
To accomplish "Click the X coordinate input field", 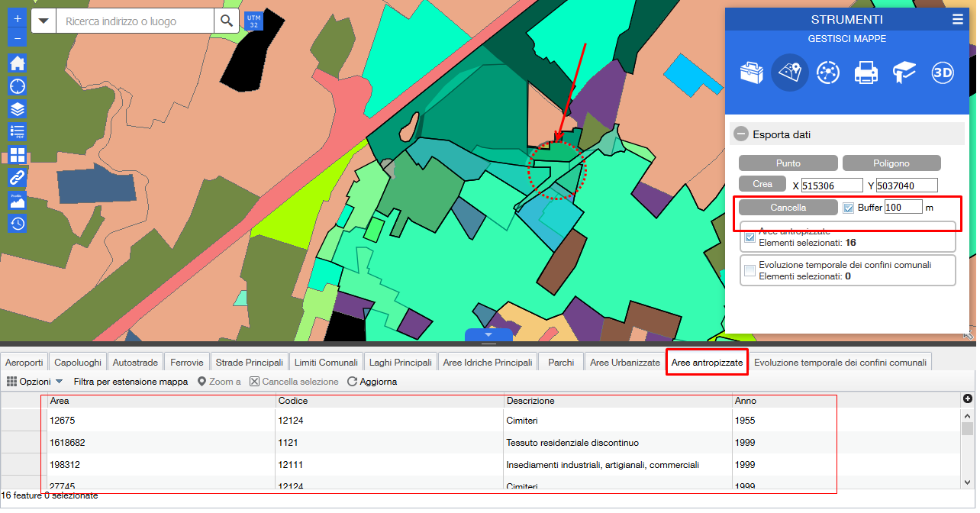I will coord(831,186).
